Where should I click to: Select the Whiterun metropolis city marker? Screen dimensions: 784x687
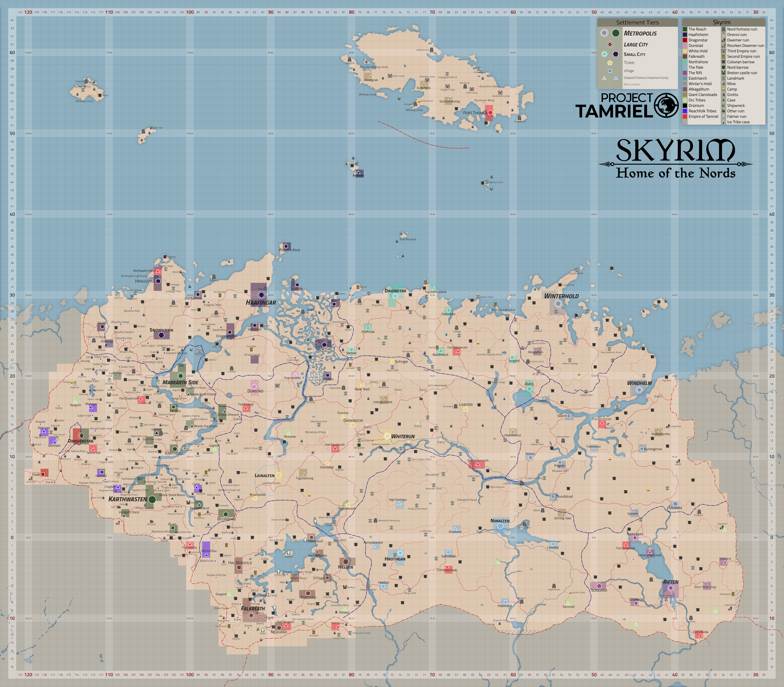click(387, 436)
